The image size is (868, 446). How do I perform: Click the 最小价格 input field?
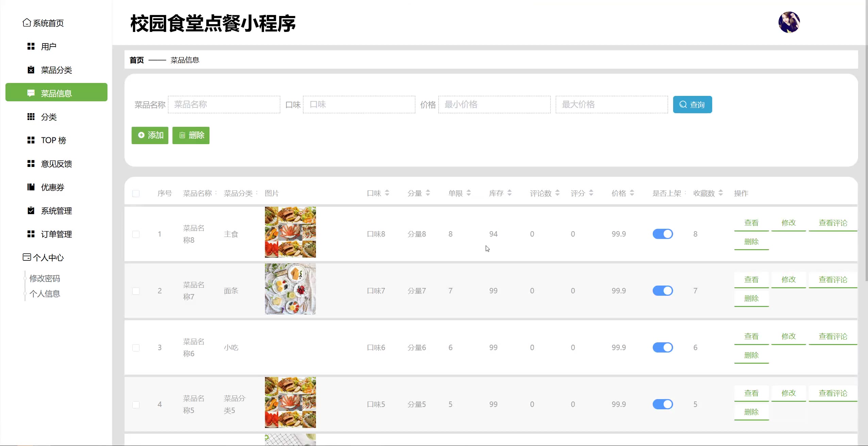coord(494,104)
